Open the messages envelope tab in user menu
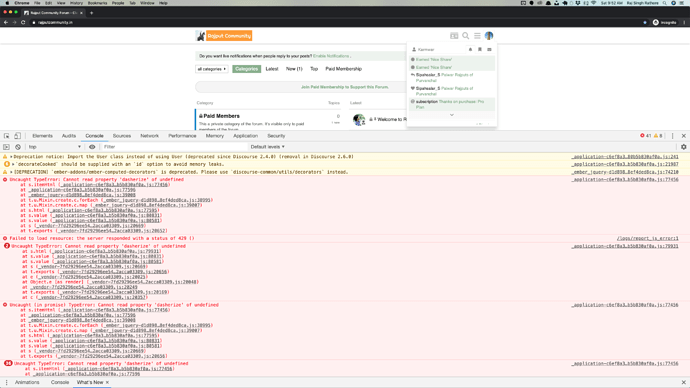The image size is (690, 388). tap(489, 50)
